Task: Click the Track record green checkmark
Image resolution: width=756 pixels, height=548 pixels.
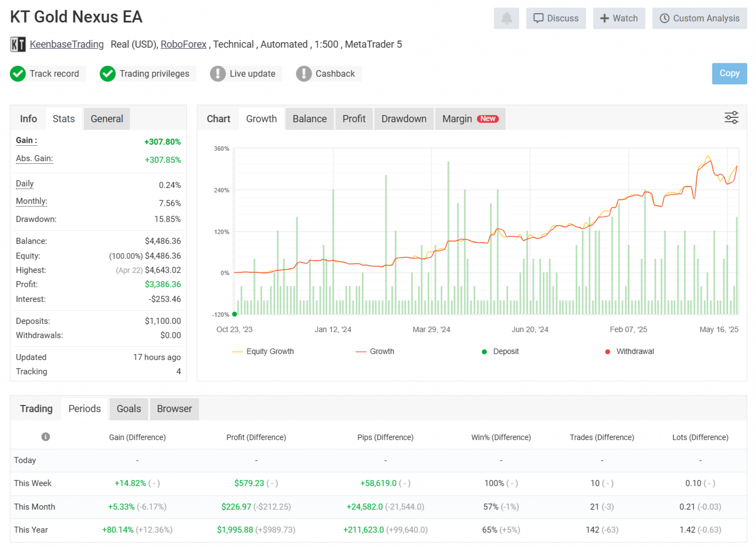Action: pyautogui.click(x=18, y=73)
